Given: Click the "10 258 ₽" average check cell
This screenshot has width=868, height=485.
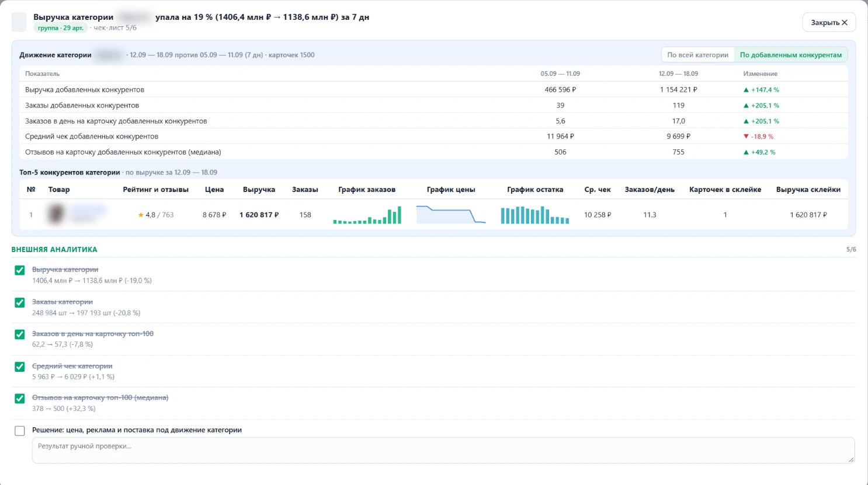Looking at the screenshot, I should 598,215.
